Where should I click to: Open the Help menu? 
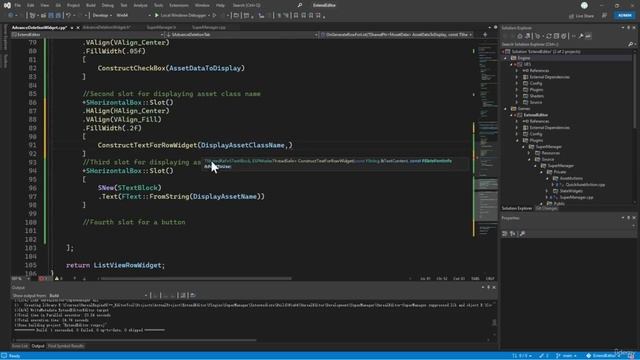220,5
